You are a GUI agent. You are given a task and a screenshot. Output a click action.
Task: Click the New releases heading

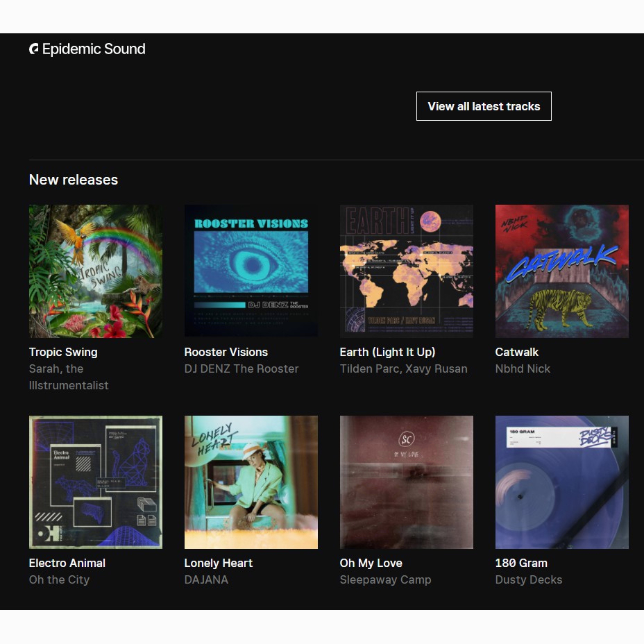click(74, 180)
